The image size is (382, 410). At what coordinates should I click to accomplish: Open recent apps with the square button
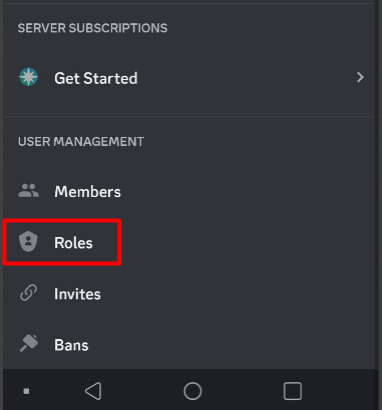[292, 391]
